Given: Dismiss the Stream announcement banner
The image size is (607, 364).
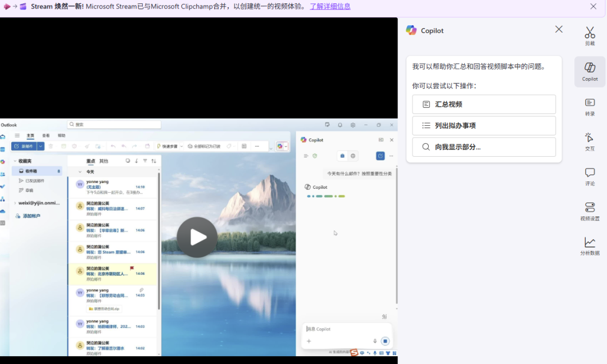Looking at the screenshot, I should coord(593,7).
